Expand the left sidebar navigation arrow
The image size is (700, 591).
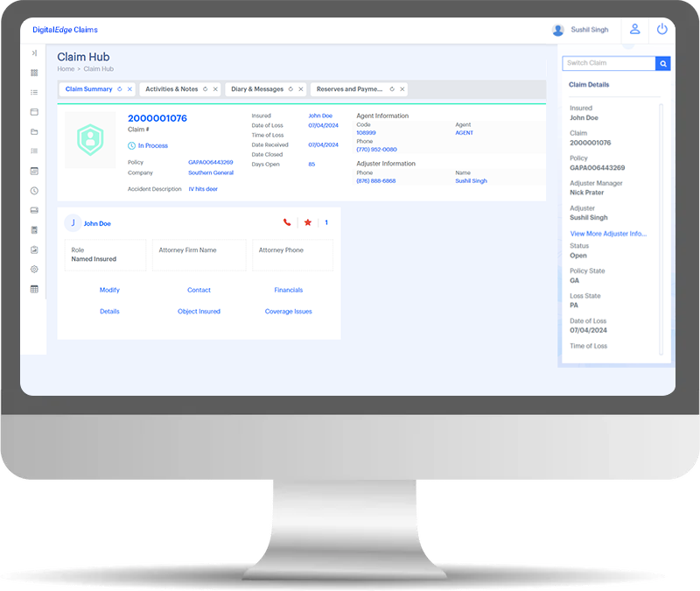(34, 53)
